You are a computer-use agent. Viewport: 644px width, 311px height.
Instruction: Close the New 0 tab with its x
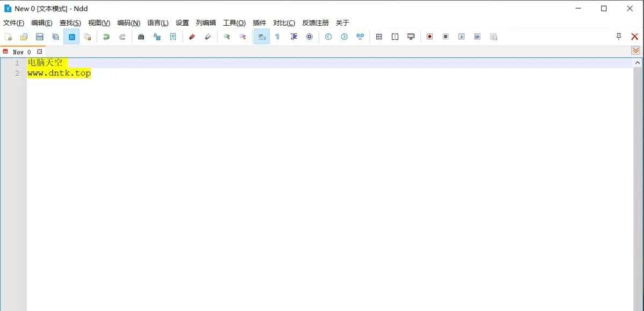coord(40,52)
